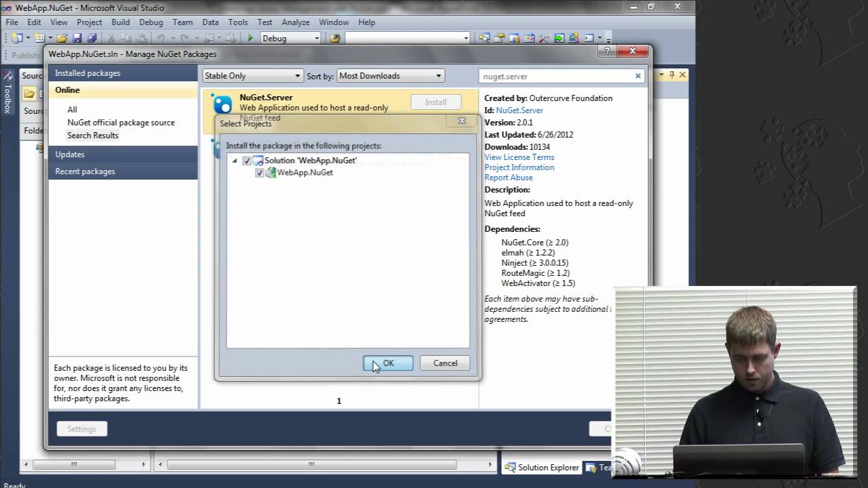Click the New Project toolbar icon
Image resolution: width=868 pixels, height=488 pixels.
[17, 38]
